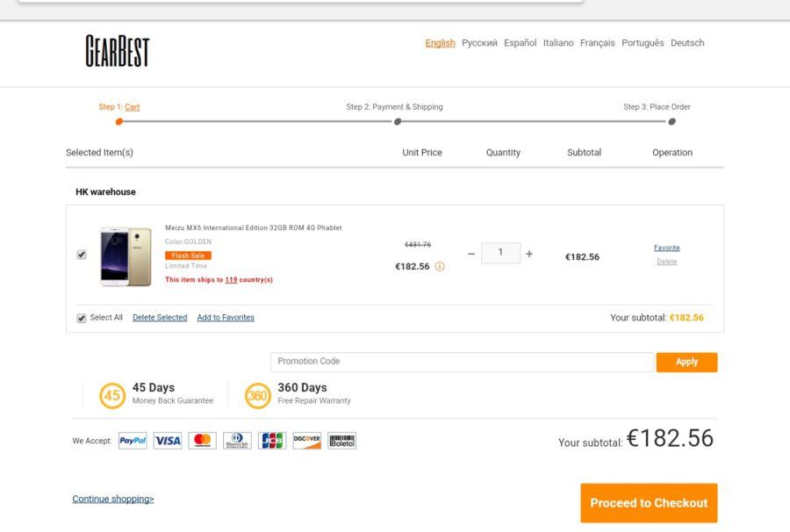The width and height of the screenshot is (790, 532).
Task: Click the JCB payment icon
Action: pos(272,441)
